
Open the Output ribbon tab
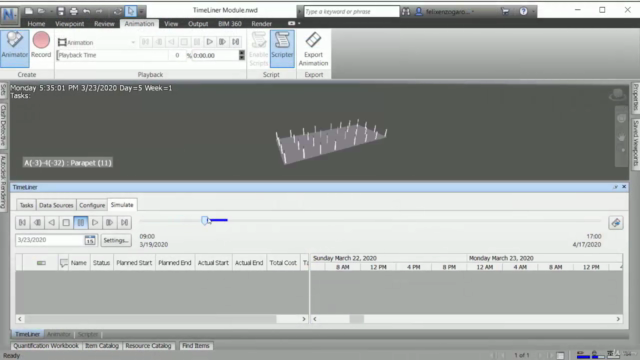(x=198, y=24)
